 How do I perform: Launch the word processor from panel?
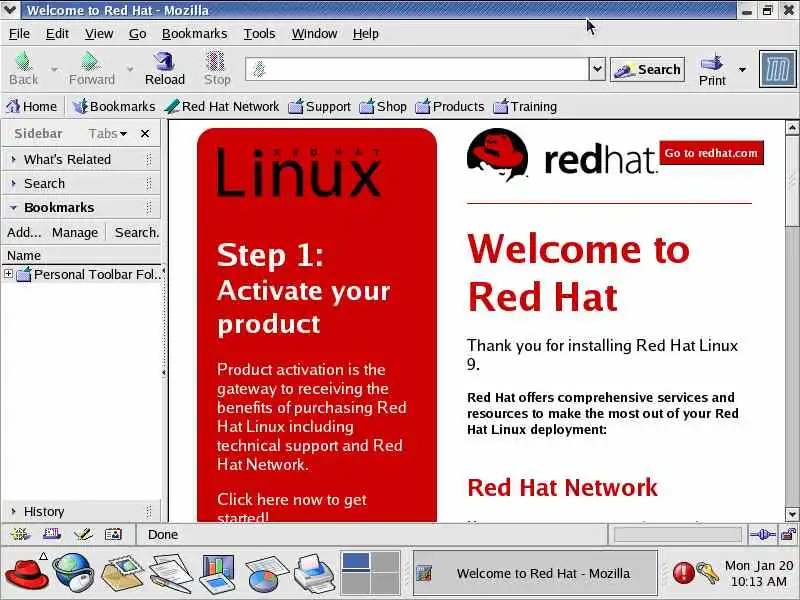click(x=171, y=573)
